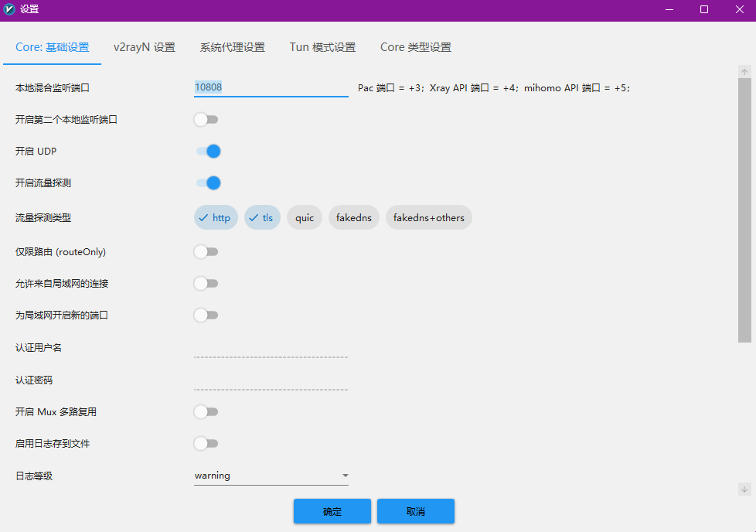Click the Pac 端口 hint text

pyautogui.click(x=494, y=88)
